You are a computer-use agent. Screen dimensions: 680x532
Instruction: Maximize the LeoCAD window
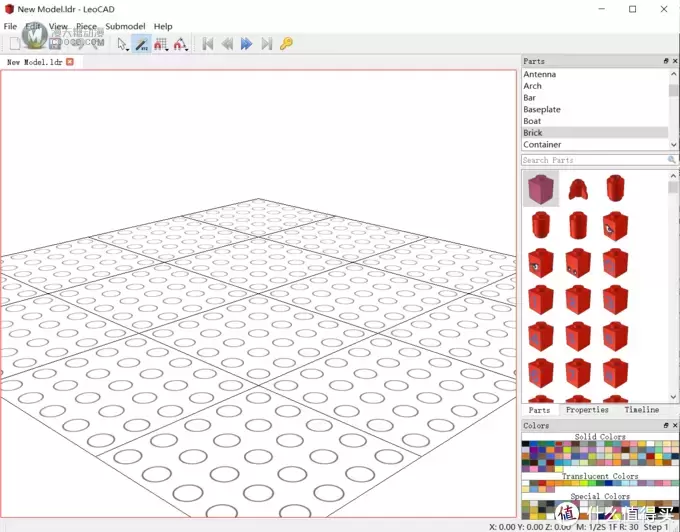pos(633,9)
